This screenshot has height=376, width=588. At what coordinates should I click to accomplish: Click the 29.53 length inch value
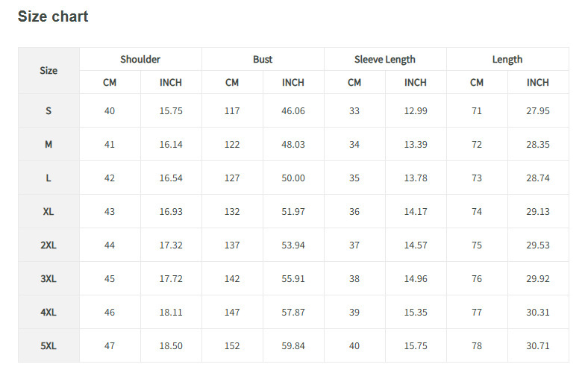click(x=538, y=245)
